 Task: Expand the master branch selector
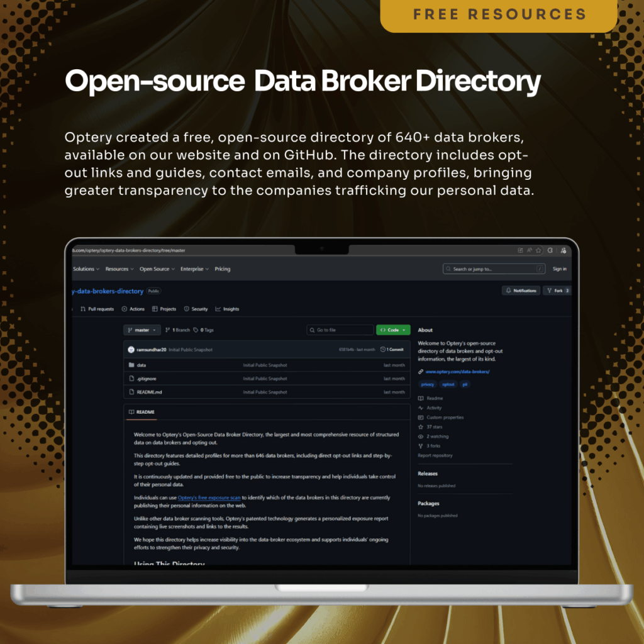tap(142, 330)
